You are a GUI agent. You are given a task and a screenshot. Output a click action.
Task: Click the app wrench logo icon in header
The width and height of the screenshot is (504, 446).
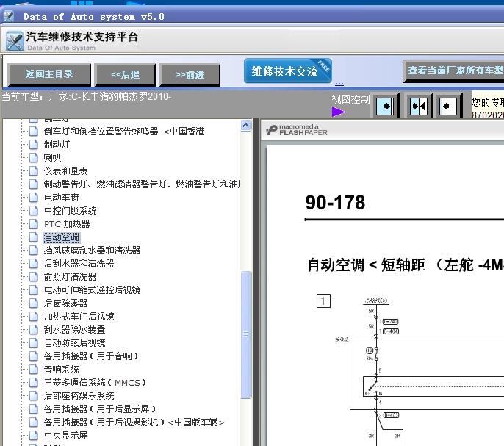click(x=15, y=41)
